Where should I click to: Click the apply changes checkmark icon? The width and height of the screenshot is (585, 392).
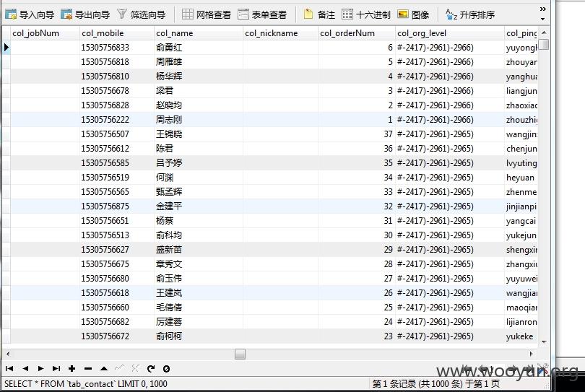tap(119, 368)
